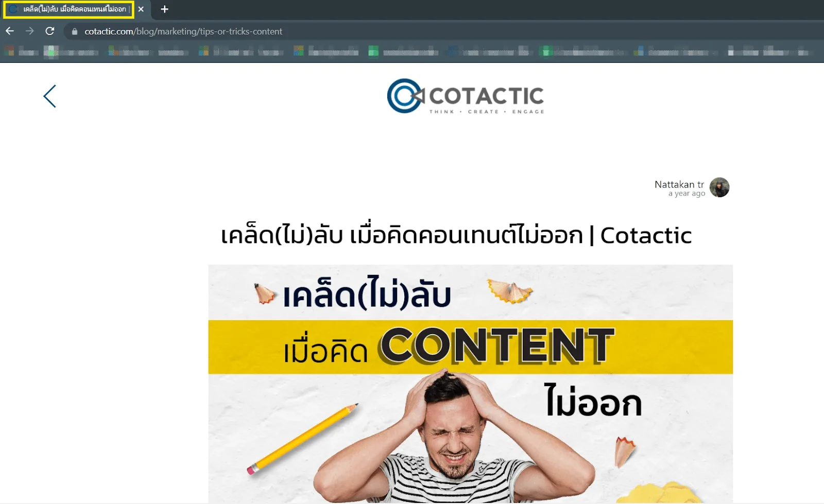The image size is (824, 504).
Task: Close the current browser tab
Action: (x=141, y=9)
